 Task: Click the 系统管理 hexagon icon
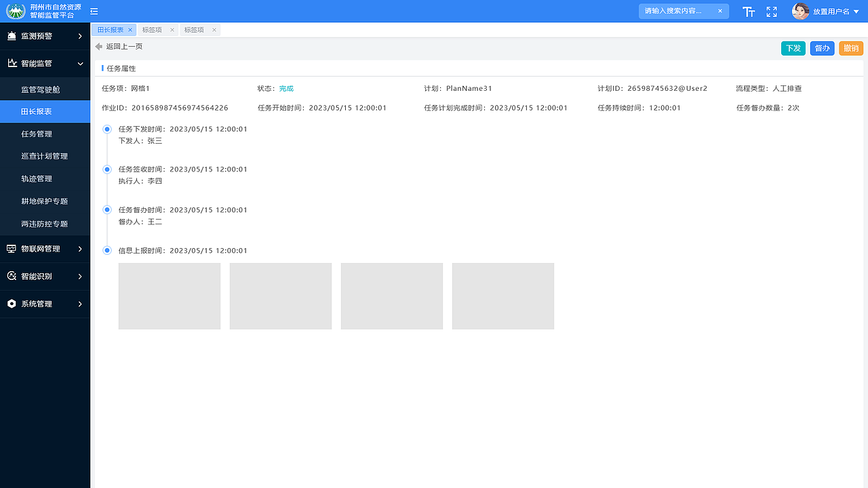[x=12, y=304]
